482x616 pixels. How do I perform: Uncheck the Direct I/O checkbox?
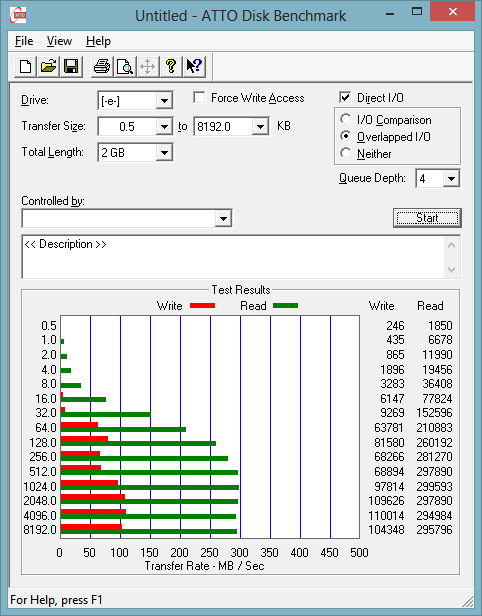(345, 97)
